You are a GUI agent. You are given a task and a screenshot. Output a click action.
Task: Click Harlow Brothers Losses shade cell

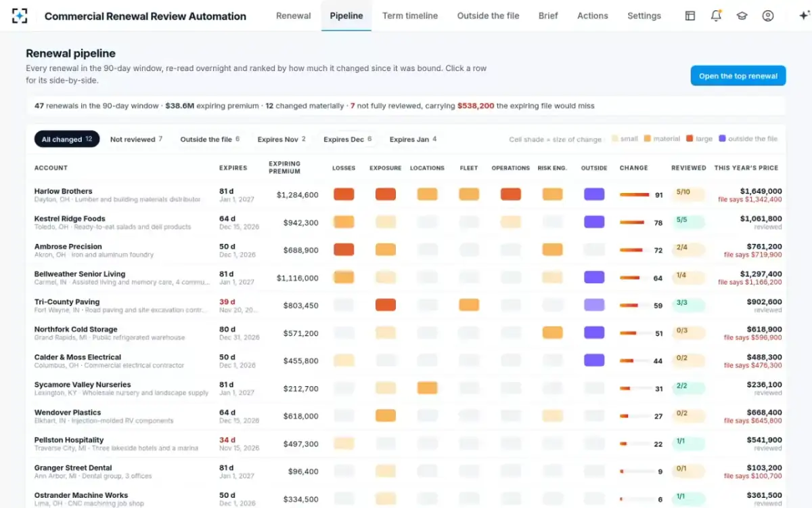(x=344, y=194)
